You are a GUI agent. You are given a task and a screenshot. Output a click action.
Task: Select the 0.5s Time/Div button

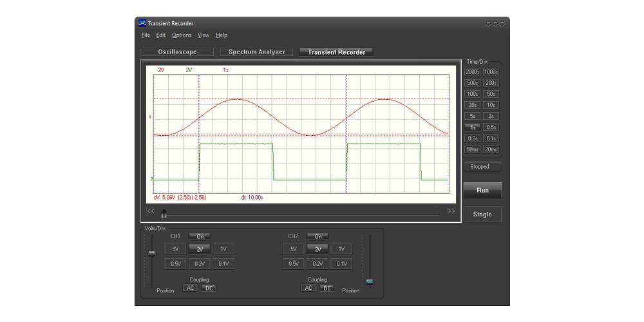tap(491, 128)
